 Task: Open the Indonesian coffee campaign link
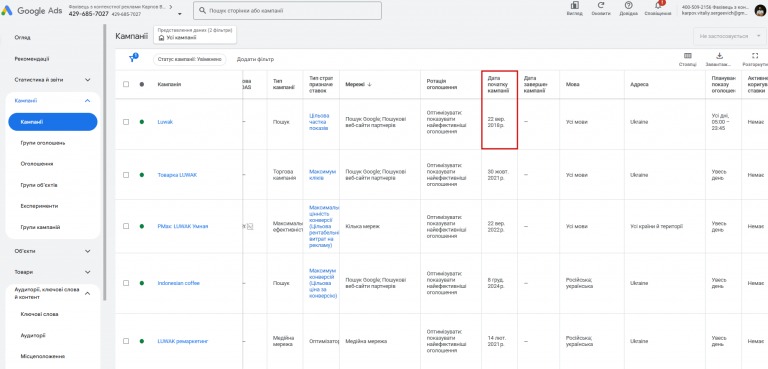tap(178, 283)
